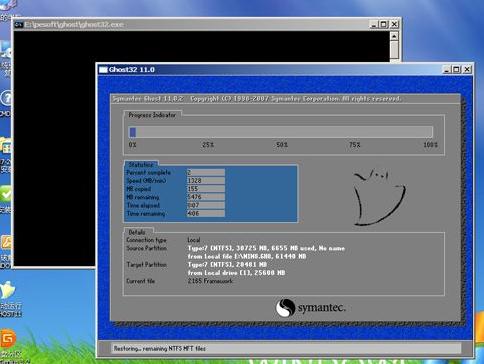Click the Time remaining value field

(x=206, y=213)
